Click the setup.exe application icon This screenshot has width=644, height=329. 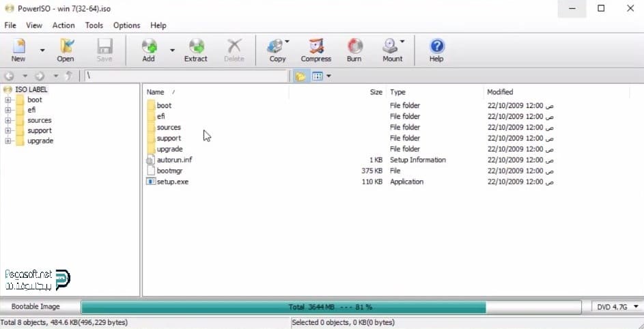[151, 182]
